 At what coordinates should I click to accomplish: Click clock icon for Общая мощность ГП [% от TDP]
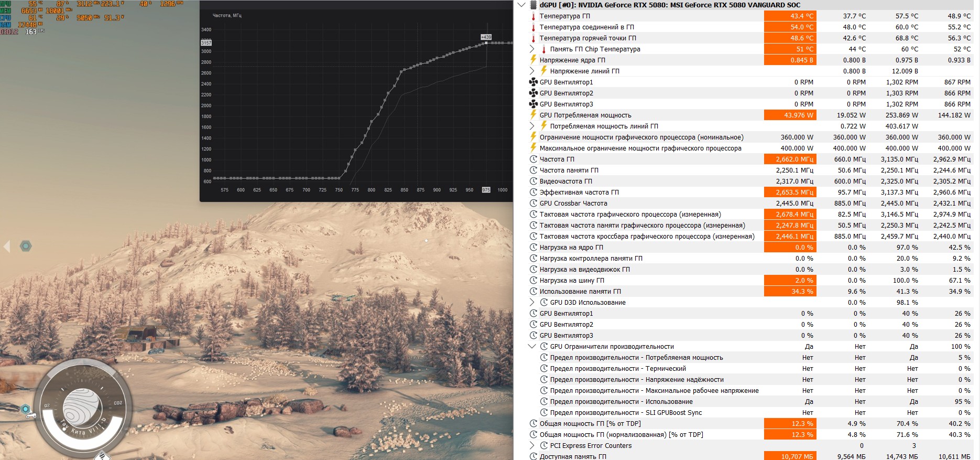coord(533,424)
